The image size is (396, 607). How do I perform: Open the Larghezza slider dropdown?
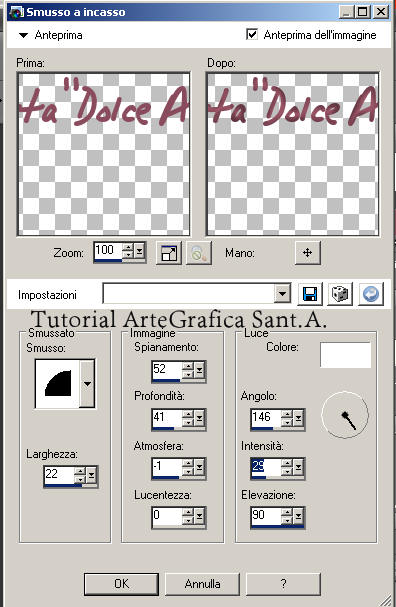pos(91,475)
